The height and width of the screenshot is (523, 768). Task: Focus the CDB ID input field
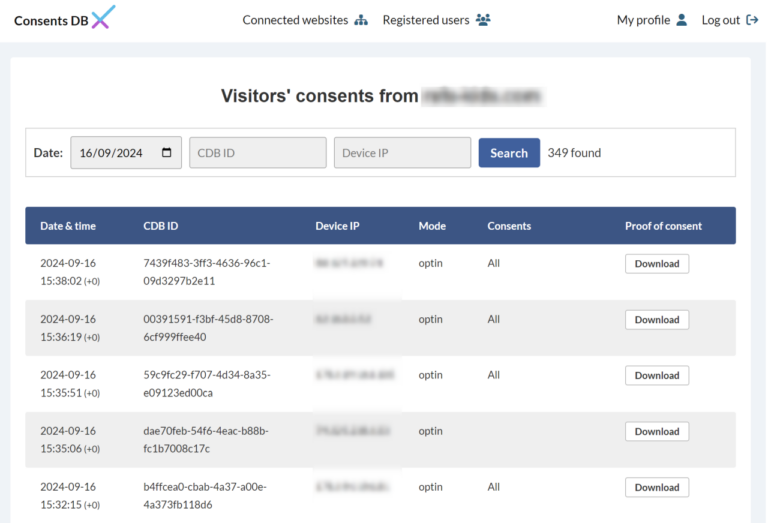257,153
